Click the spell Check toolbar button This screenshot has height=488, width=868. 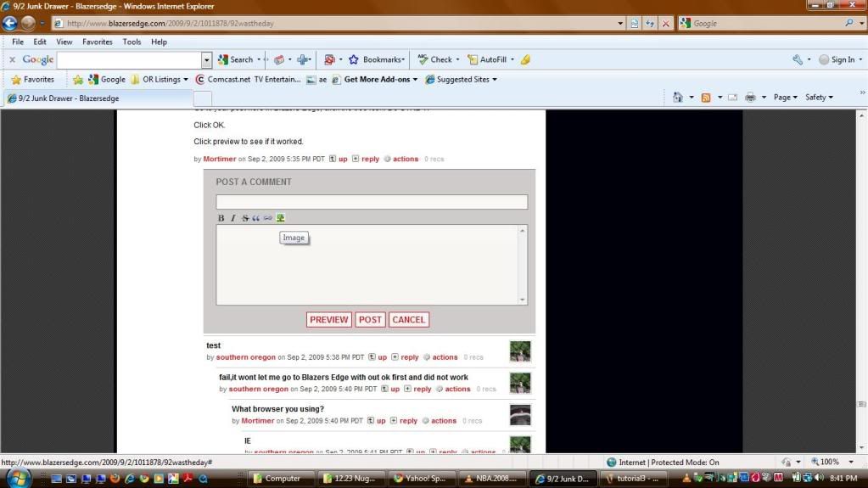(435, 59)
